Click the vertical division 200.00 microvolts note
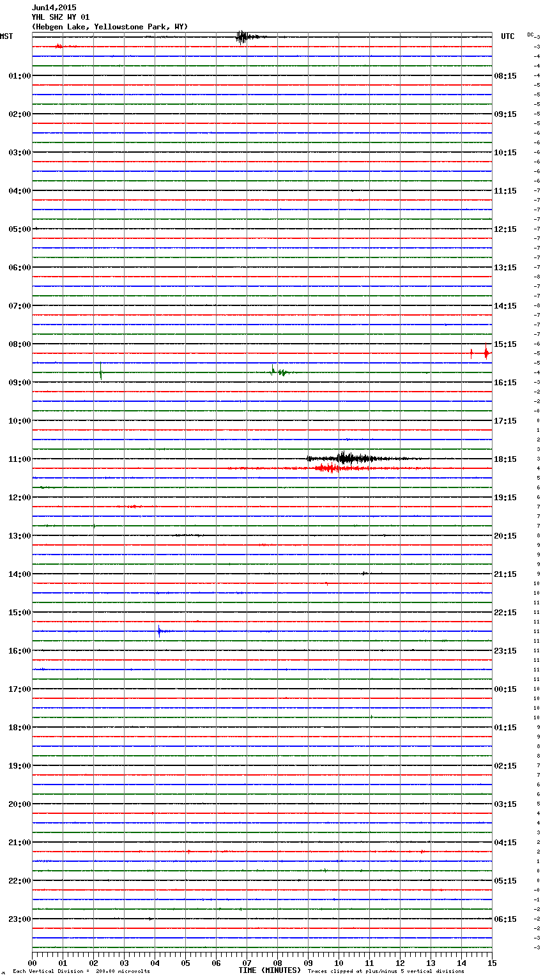This screenshot has width=543, height=980. point(81,972)
